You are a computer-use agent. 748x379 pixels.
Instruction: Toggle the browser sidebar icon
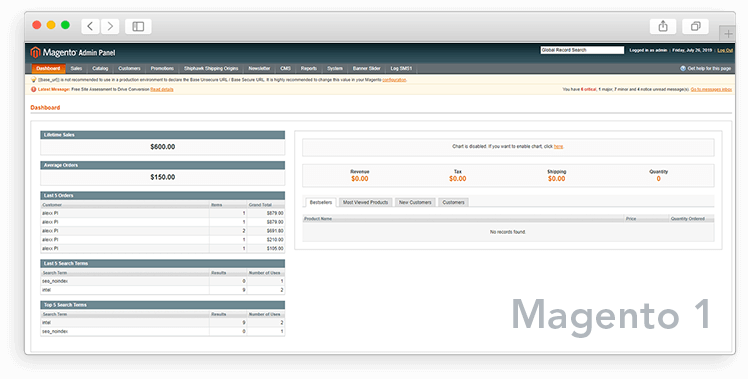[138, 26]
